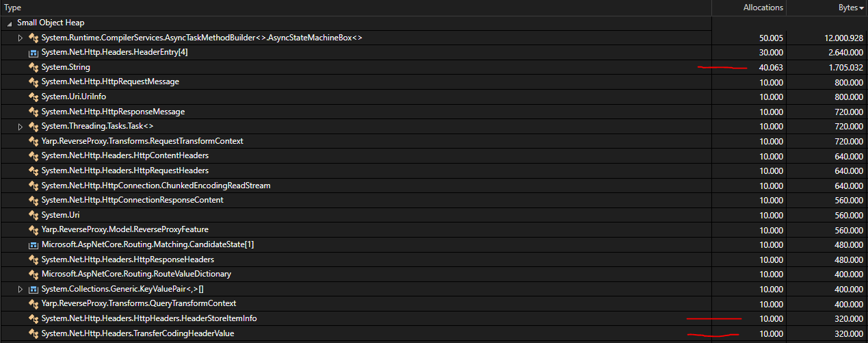Screen dimensions: 868x343
Task: Expand the KeyValuePair<,>[] row
Action: coord(21,289)
